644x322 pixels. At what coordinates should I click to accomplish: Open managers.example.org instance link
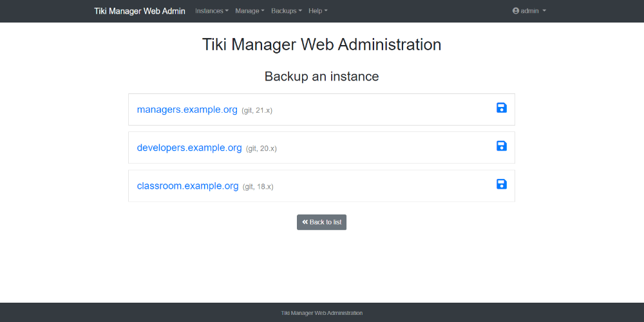187,109
